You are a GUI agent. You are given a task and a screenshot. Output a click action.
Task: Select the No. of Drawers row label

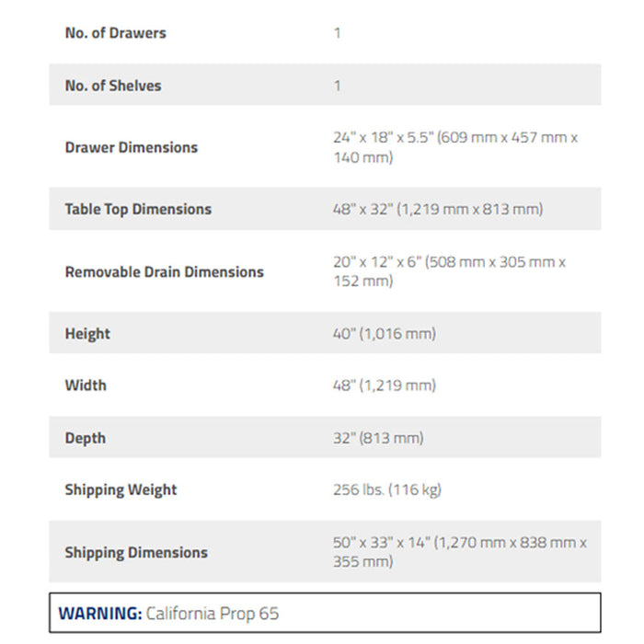115,33
